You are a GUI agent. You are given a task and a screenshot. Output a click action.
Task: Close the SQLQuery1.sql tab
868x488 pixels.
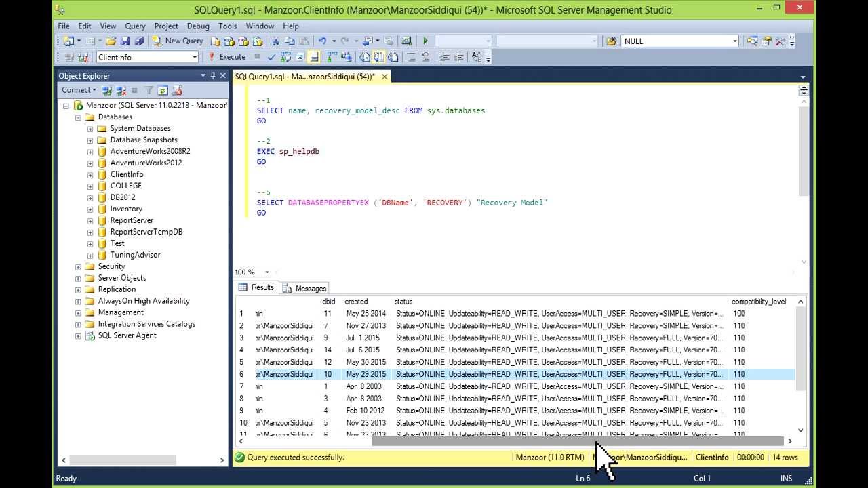coord(384,77)
